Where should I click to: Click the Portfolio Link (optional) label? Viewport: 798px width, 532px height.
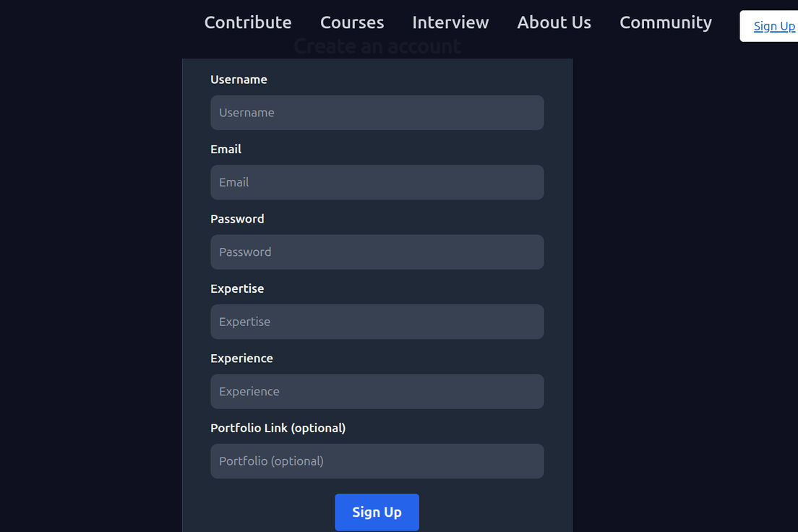pos(278,428)
